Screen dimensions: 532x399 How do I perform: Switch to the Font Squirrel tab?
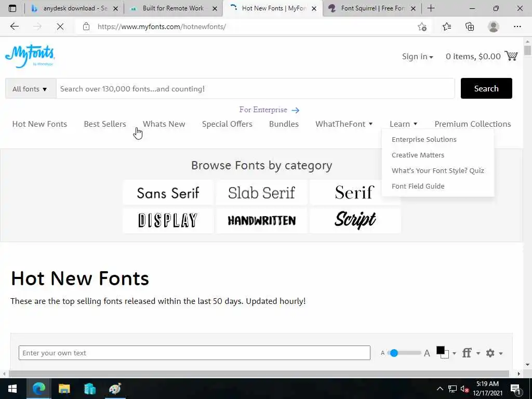click(372, 8)
